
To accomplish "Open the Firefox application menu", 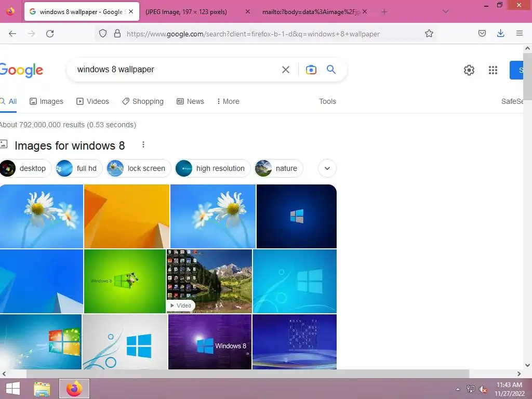I will (x=519, y=34).
